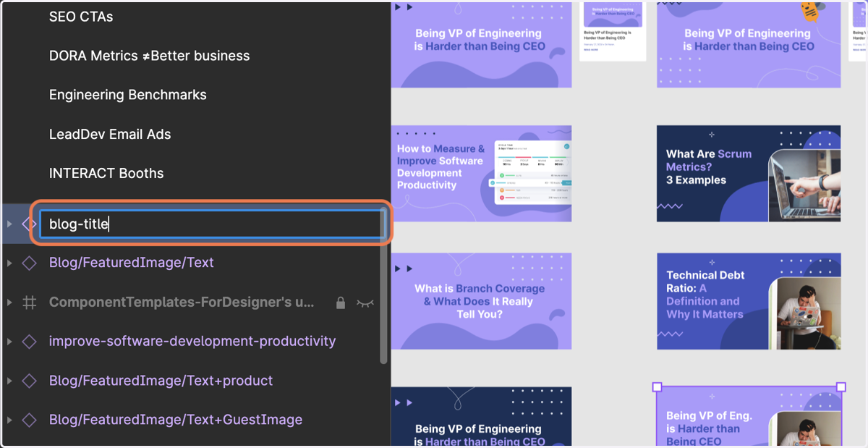Open the INTERACT Booths page
The height and width of the screenshot is (448, 868).
tap(106, 173)
